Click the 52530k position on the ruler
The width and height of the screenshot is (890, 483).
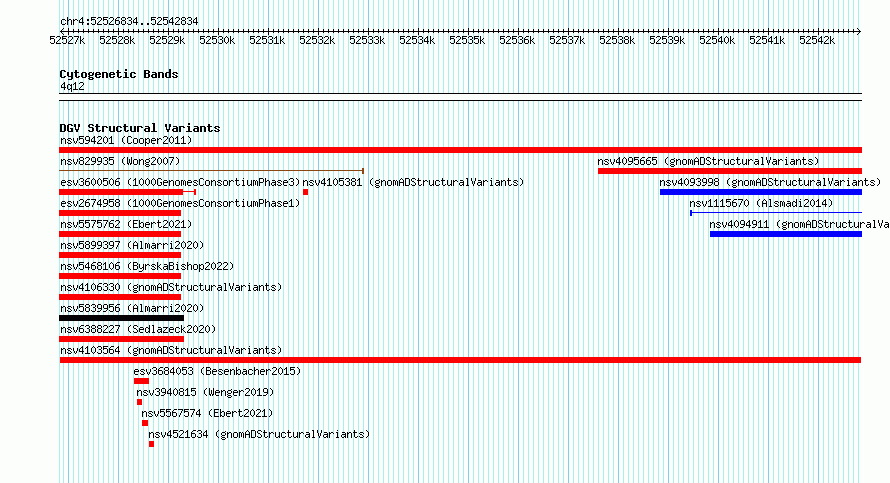[x=217, y=40]
